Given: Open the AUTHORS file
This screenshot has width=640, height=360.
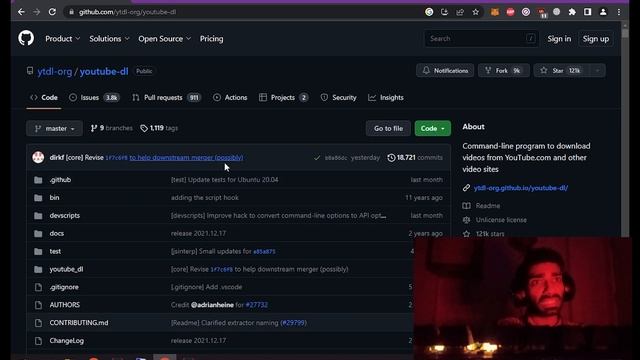Looking at the screenshot, I should point(64,305).
